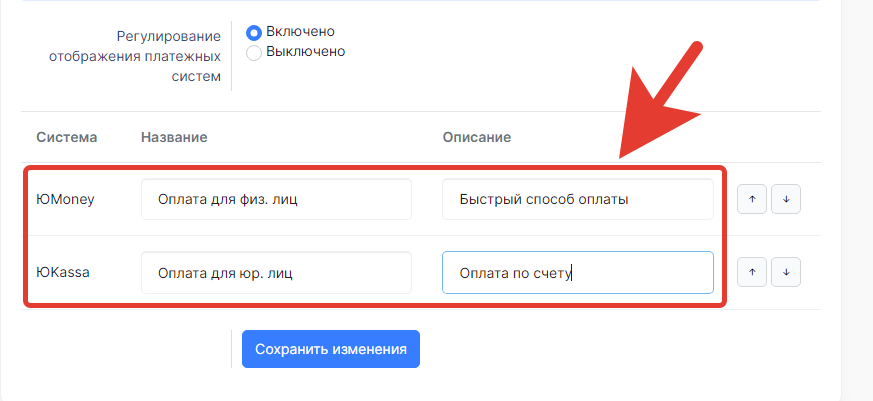Focus the Быстрый способ оплаты description field
The height and width of the screenshot is (401, 873).
[578, 199]
